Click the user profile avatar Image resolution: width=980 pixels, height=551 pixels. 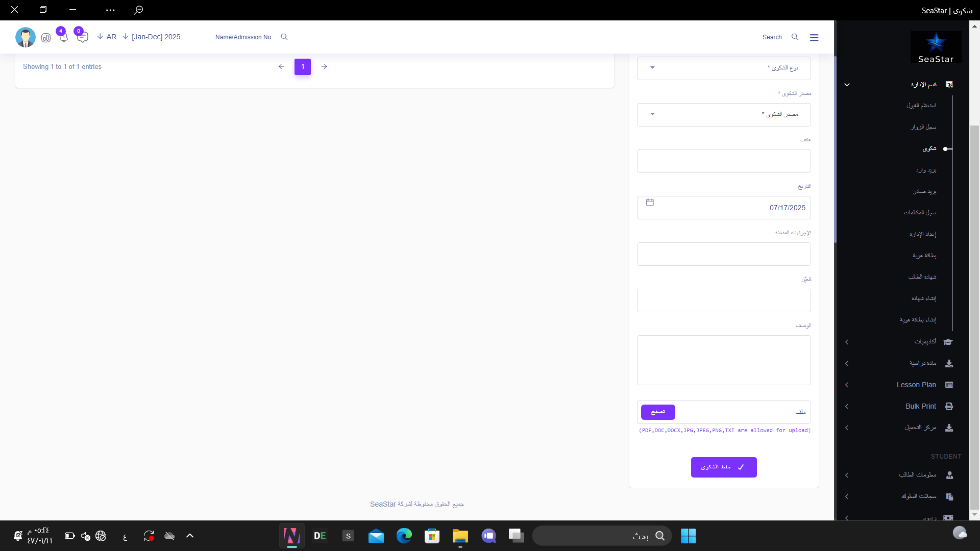point(26,37)
